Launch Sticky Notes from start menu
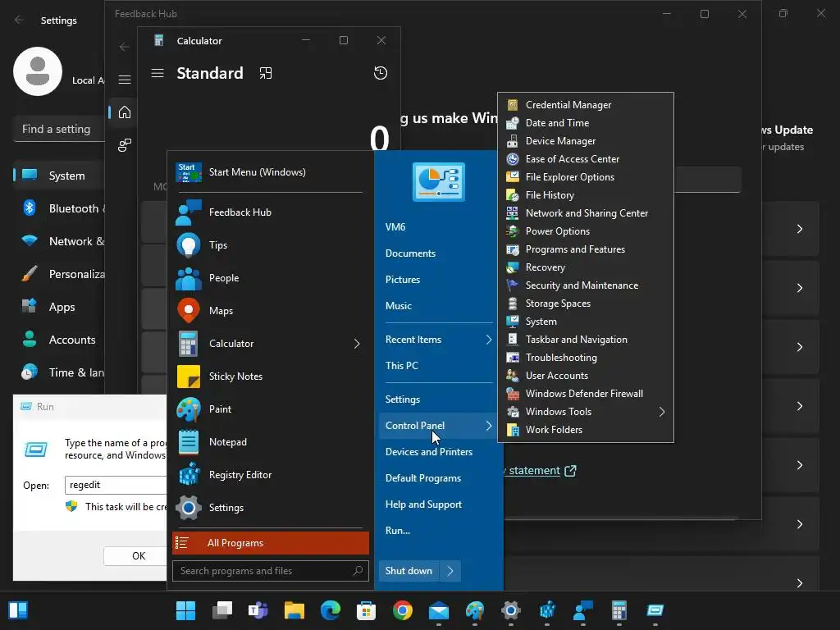This screenshot has height=630, width=840. pos(270,376)
